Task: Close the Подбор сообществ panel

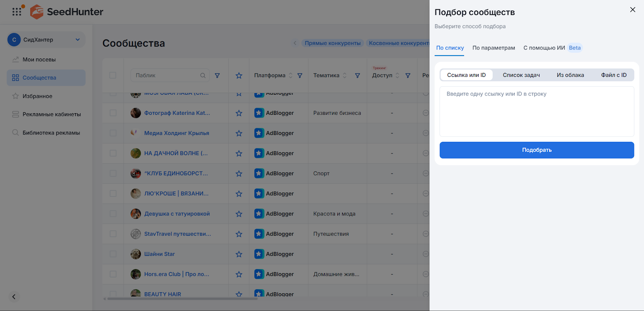Action: (x=632, y=10)
